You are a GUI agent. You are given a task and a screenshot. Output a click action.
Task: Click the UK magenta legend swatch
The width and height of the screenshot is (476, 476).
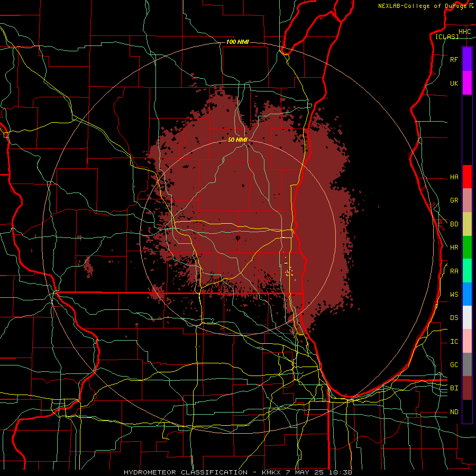tap(467, 83)
